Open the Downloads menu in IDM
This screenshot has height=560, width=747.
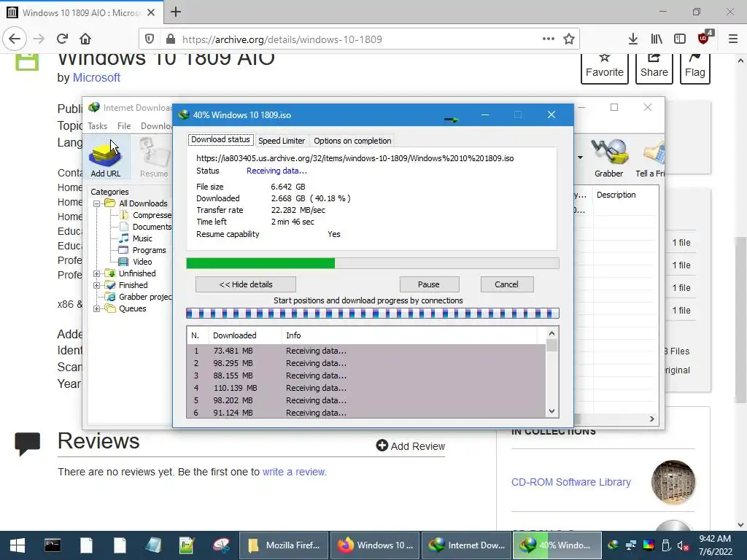point(156,125)
